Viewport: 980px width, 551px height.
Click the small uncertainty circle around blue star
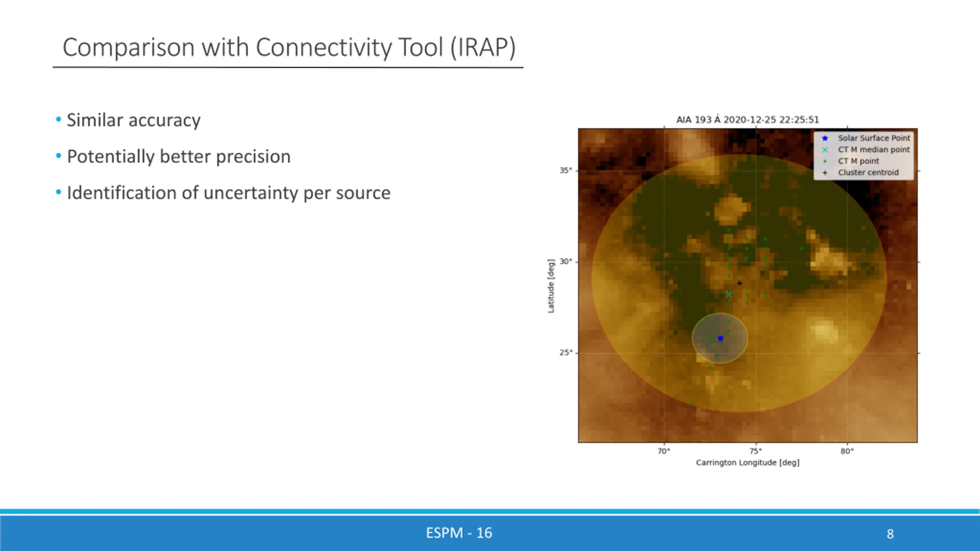pos(720,338)
